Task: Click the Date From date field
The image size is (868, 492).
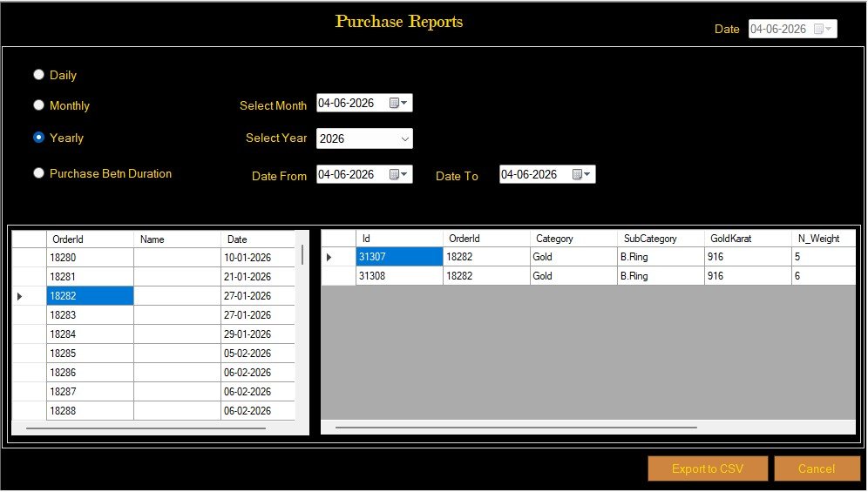Action: coord(364,174)
